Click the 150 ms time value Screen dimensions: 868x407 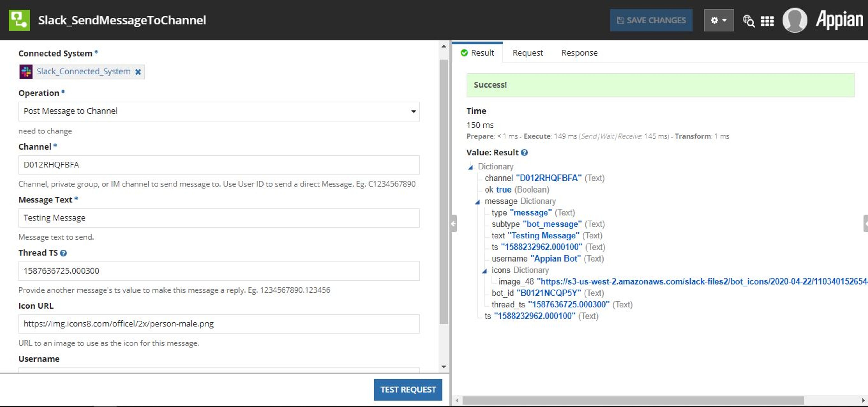480,125
